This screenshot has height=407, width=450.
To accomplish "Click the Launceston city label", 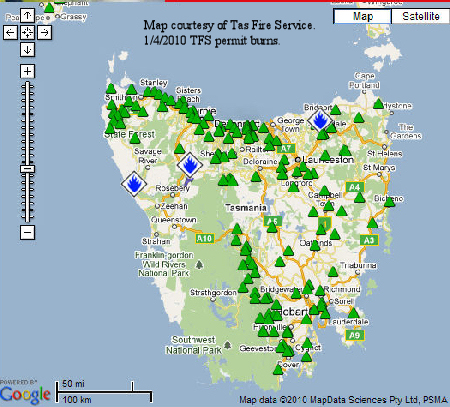I will [328, 160].
